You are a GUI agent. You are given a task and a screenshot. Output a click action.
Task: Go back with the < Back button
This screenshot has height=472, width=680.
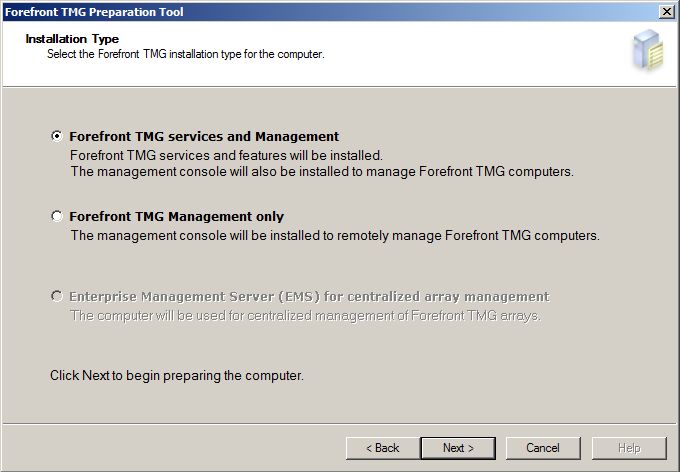click(382, 448)
